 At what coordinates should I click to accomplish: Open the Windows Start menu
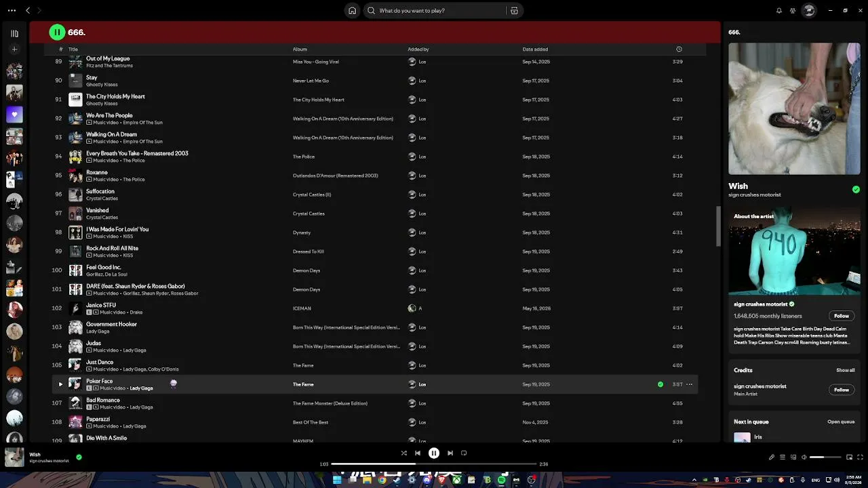click(x=337, y=480)
